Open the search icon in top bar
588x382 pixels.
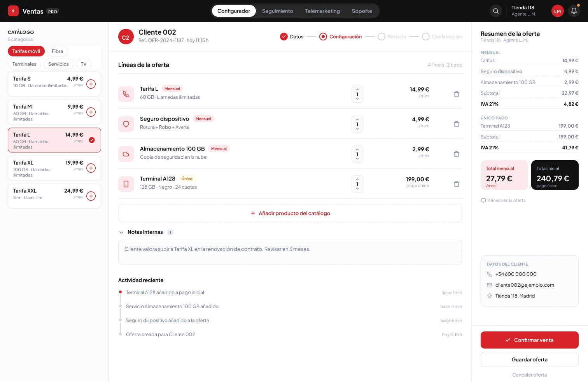point(496,11)
